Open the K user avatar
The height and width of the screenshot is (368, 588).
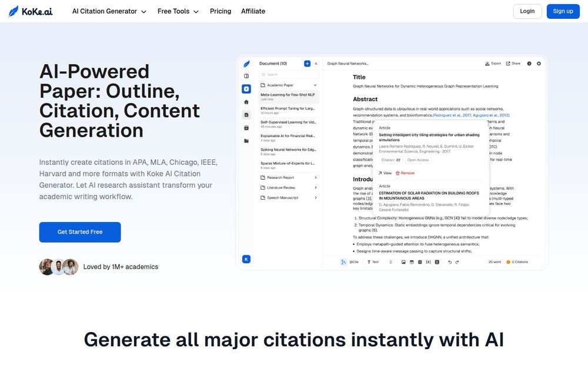click(x=246, y=259)
